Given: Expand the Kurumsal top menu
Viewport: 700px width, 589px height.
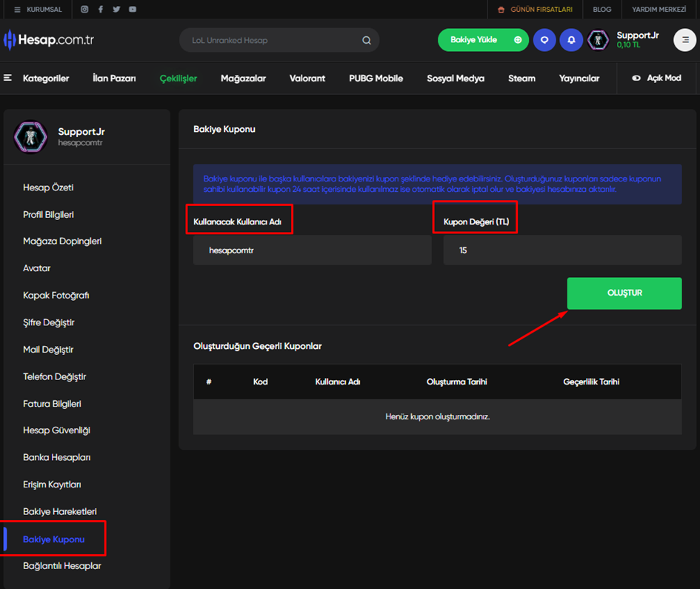Looking at the screenshot, I should (x=38, y=10).
